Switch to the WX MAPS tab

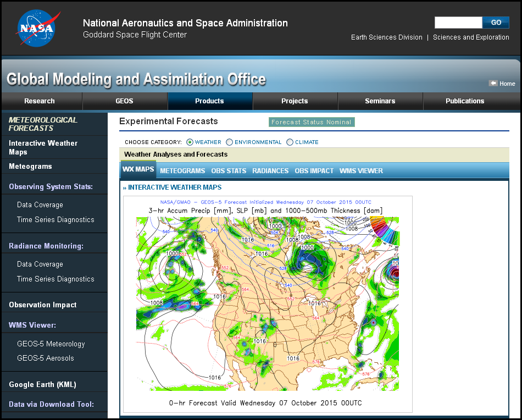point(138,169)
